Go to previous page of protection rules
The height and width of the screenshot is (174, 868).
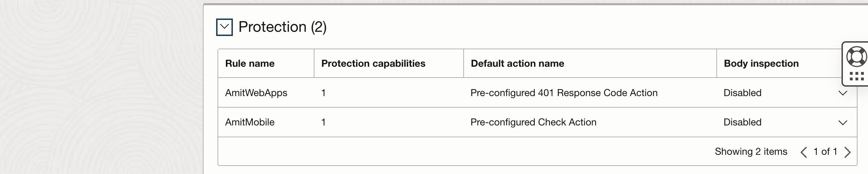pos(804,152)
